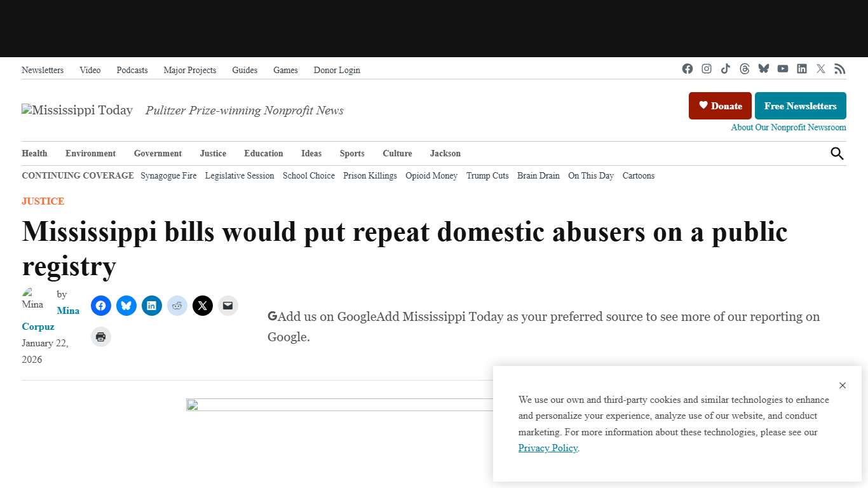Share the article via email
The image size is (868, 488).
(x=228, y=306)
